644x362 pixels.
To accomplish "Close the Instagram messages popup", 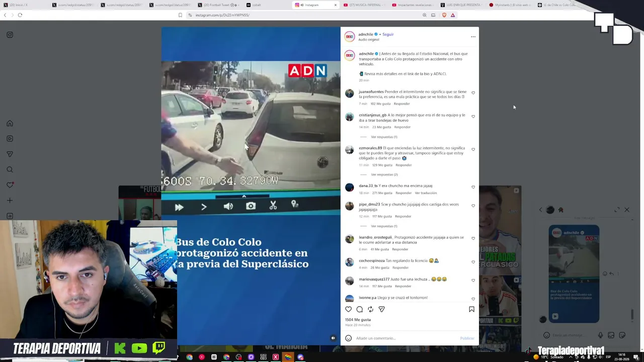I will (x=627, y=210).
